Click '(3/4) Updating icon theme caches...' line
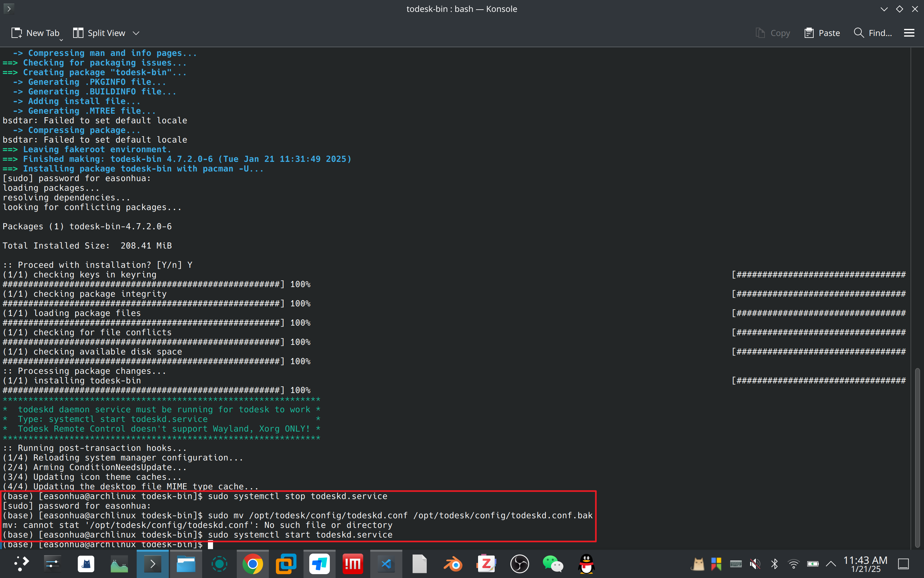The height and width of the screenshot is (578, 924). 92,477
